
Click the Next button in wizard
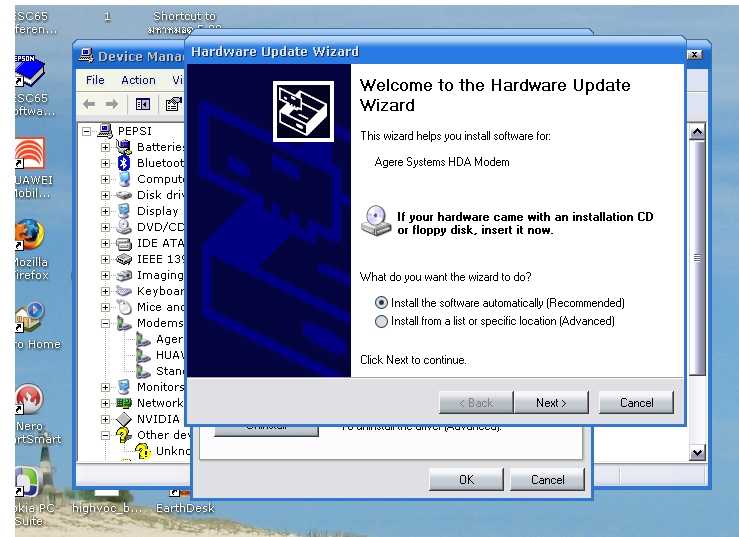[x=551, y=403]
